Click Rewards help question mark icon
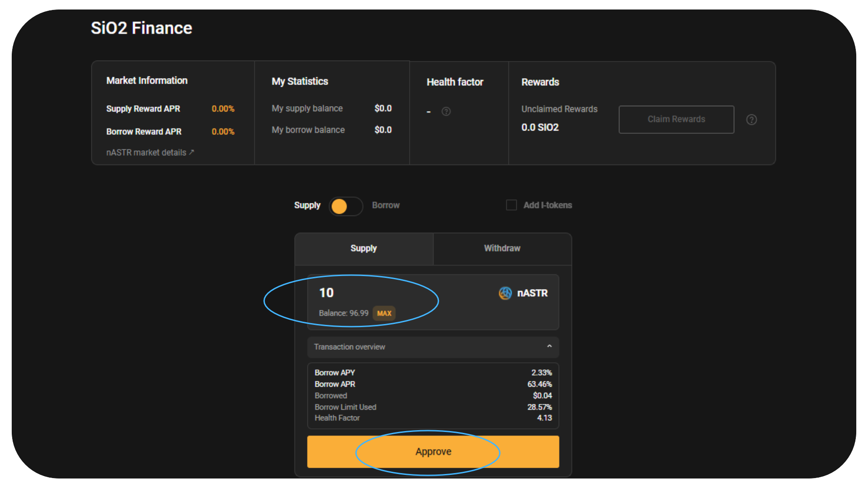This screenshot has height=488, width=868. (x=751, y=120)
